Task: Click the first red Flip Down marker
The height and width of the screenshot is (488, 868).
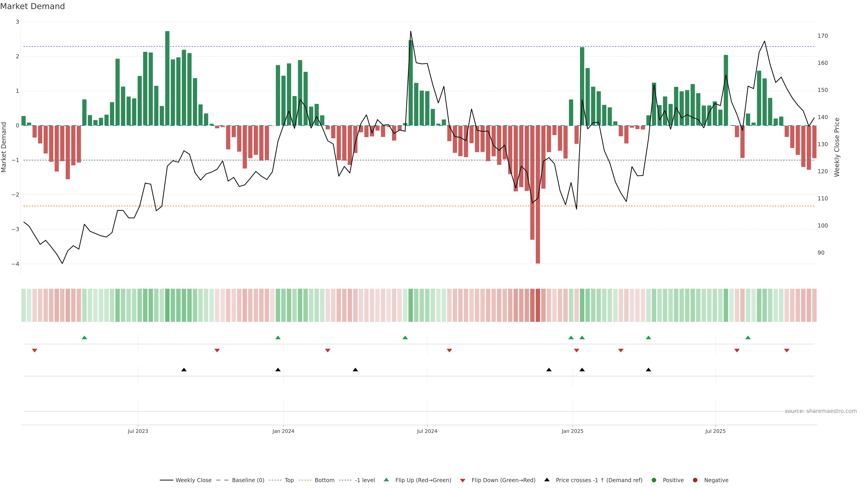Action: 34,351
